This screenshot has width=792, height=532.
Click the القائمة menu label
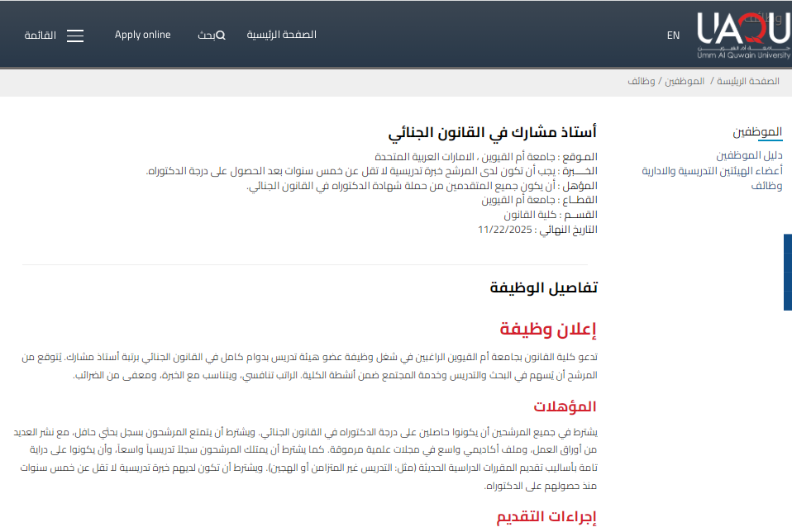pos(40,36)
